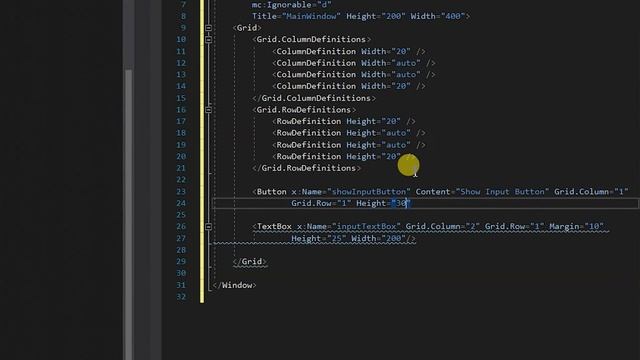Click Grid.Row="1" on line 24

[x=321, y=203]
